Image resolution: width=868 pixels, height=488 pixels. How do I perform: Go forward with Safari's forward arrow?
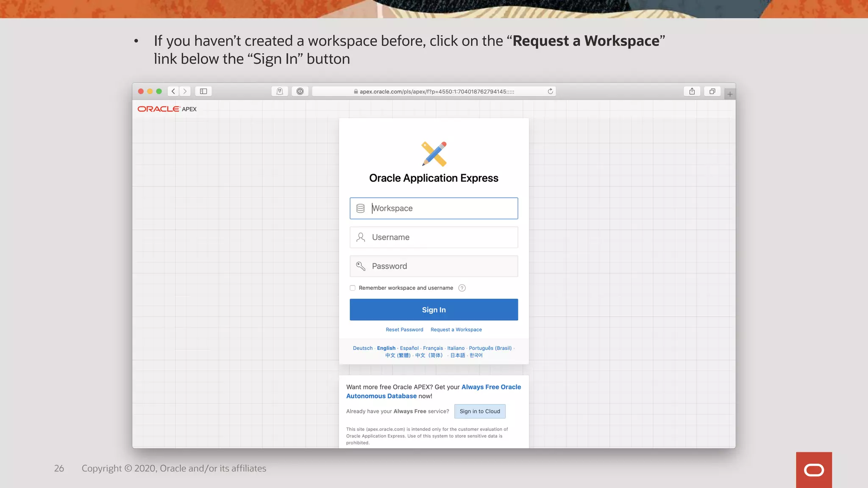(185, 91)
